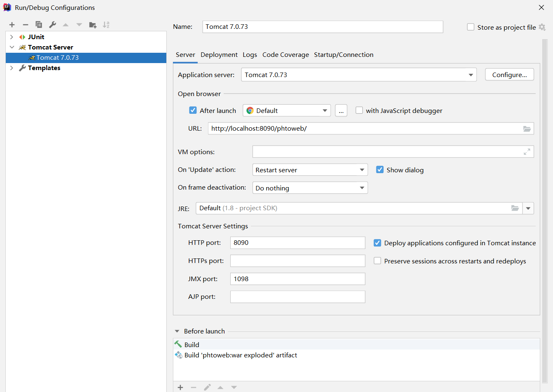The height and width of the screenshot is (392, 553).
Task: Switch to the Logs tab
Action: 250,55
